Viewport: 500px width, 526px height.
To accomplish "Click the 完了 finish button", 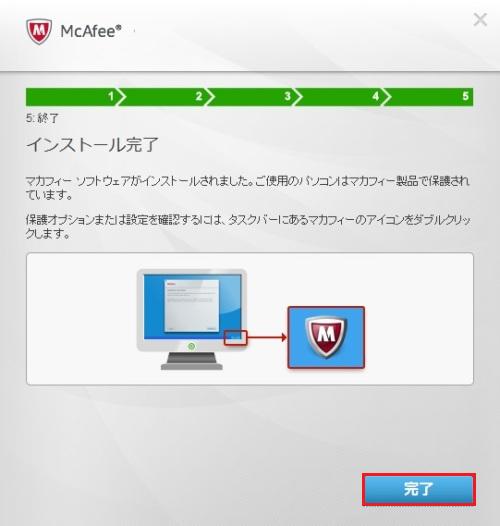I will tap(419, 489).
